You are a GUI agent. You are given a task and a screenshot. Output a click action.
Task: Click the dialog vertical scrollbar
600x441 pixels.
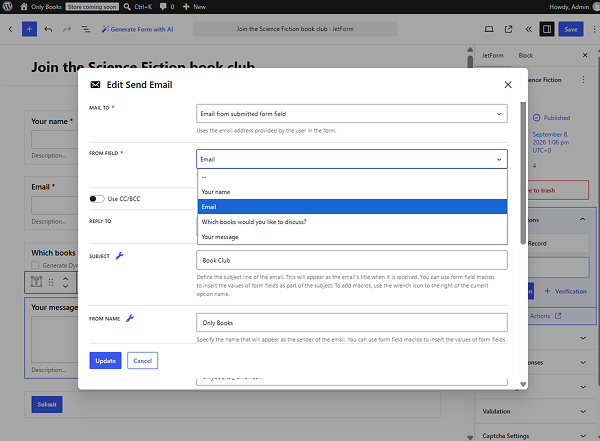tap(523, 173)
